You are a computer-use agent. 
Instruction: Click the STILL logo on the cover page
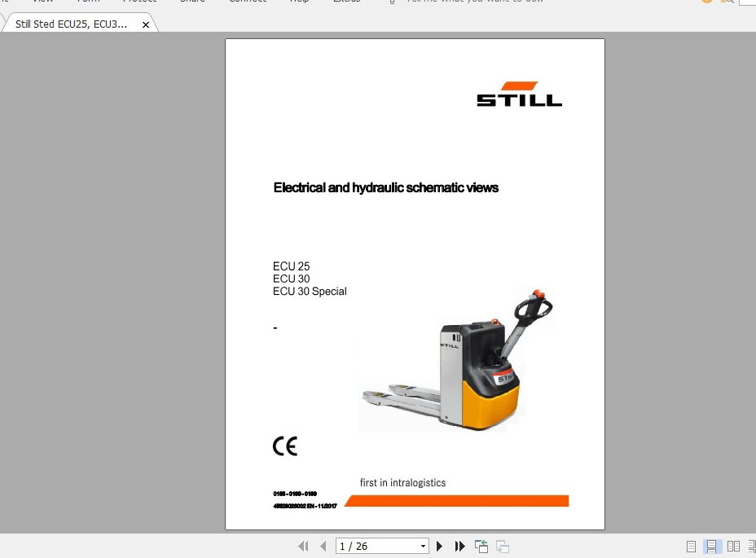519,94
